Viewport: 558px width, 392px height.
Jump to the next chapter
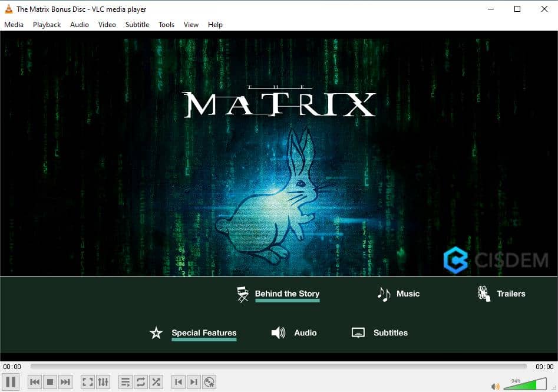[193, 381]
